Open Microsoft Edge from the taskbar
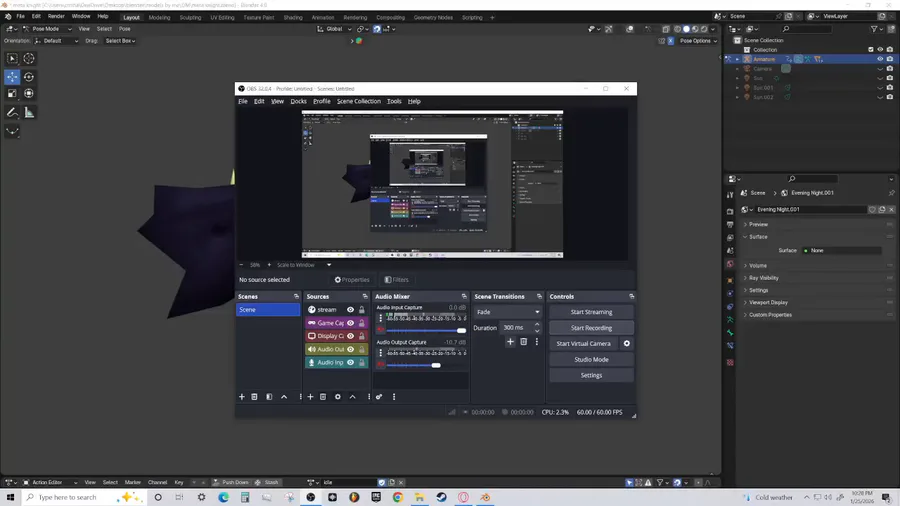900x506 pixels. coord(223,497)
